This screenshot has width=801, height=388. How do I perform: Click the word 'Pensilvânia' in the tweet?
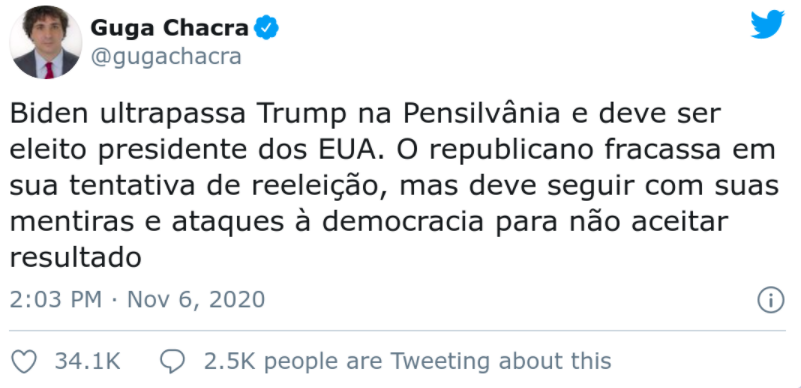[x=481, y=114]
